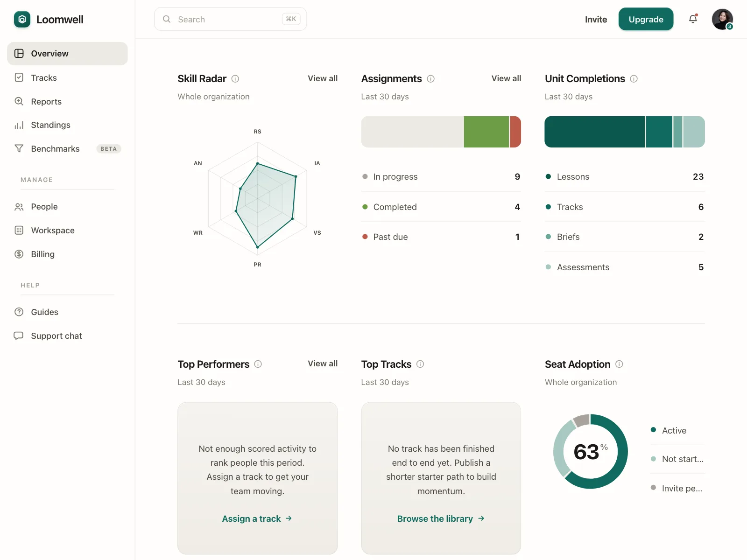Click the Assign a track link
The height and width of the screenshot is (560, 747).
257,518
